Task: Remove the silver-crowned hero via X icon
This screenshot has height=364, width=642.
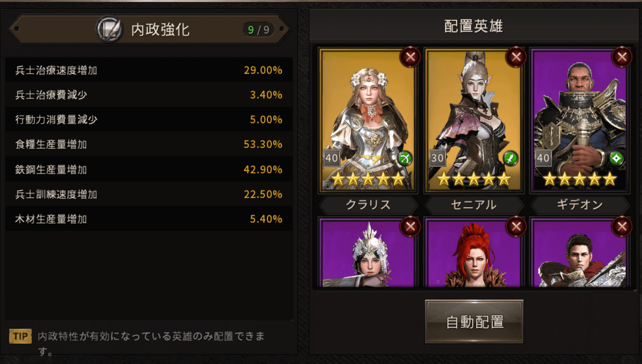Action: tap(410, 227)
